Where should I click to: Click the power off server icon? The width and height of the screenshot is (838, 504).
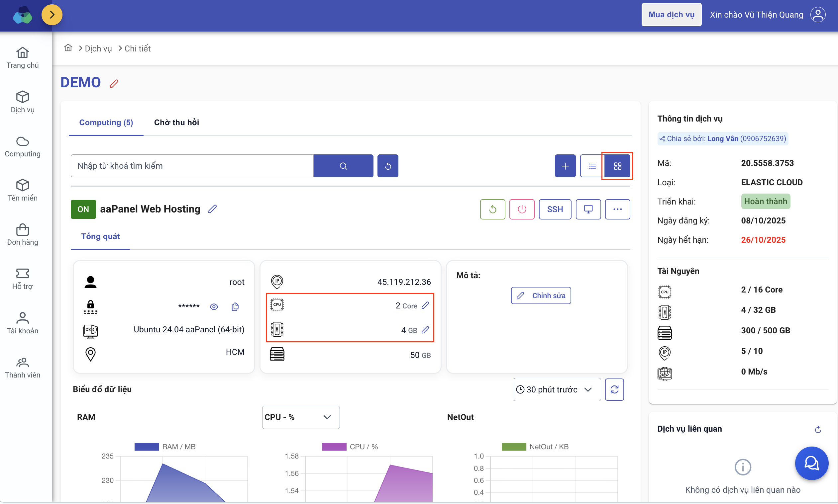click(x=522, y=209)
